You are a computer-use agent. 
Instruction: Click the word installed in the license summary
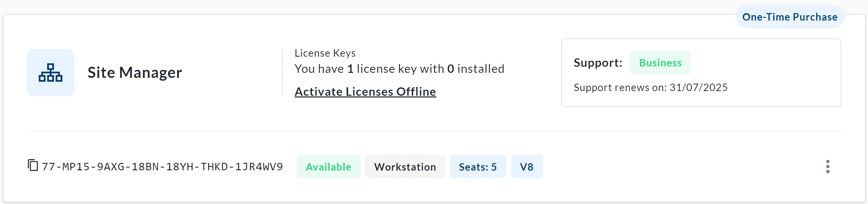pyautogui.click(x=481, y=69)
